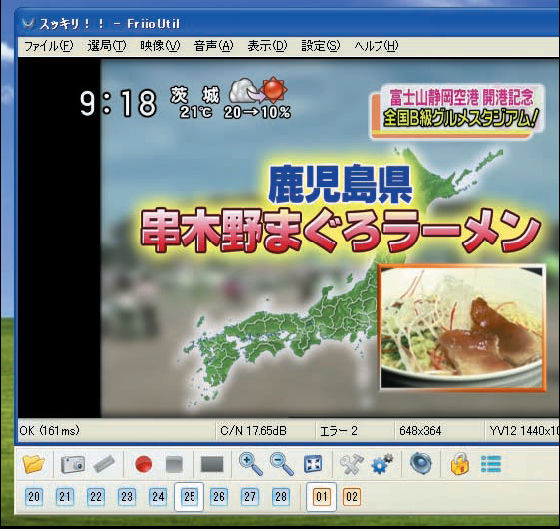Zoom in with the plus magnifier icon
The width and height of the screenshot is (560, 529).
tap(250, 464)
